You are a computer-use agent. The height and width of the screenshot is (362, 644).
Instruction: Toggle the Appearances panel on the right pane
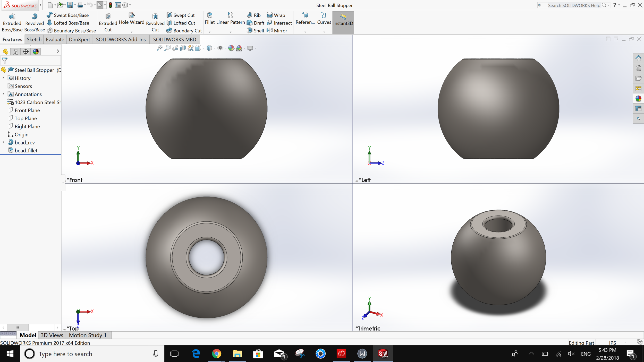click(638, 99)
